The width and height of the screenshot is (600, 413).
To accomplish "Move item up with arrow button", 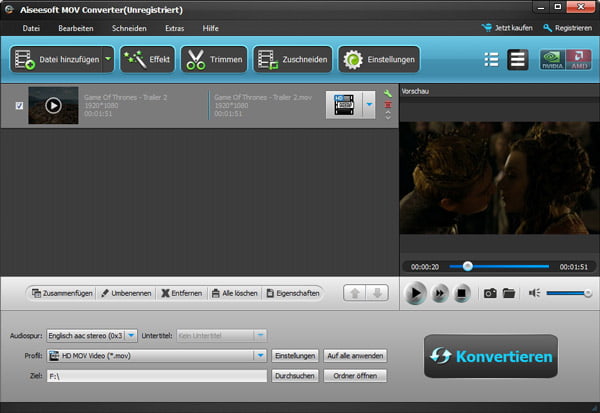I will [355, 293].
